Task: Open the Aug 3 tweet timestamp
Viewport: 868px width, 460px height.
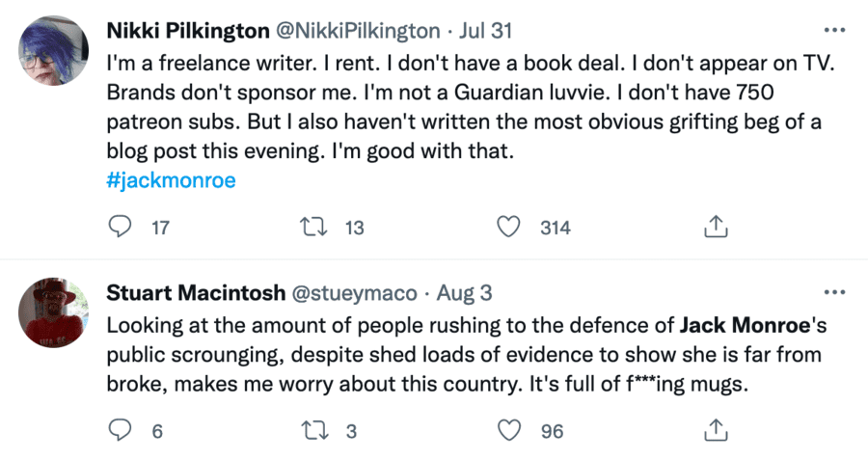Action: click(468, 292)
